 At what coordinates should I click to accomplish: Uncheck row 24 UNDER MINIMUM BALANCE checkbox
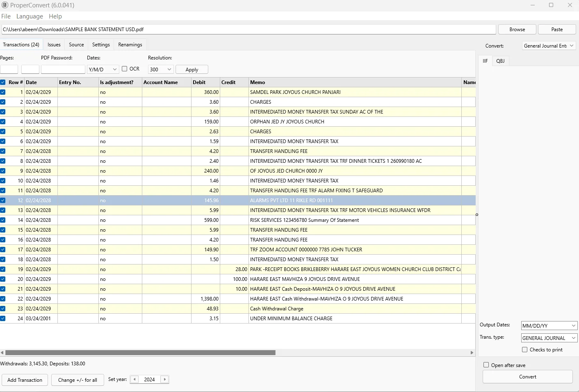click(2, 319)
